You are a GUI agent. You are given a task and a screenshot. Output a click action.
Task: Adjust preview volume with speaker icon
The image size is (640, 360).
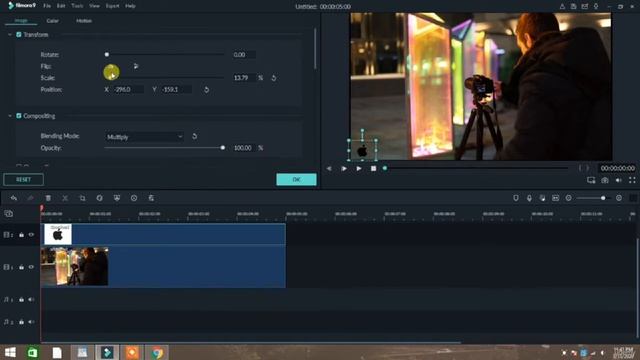coord(619,180)
